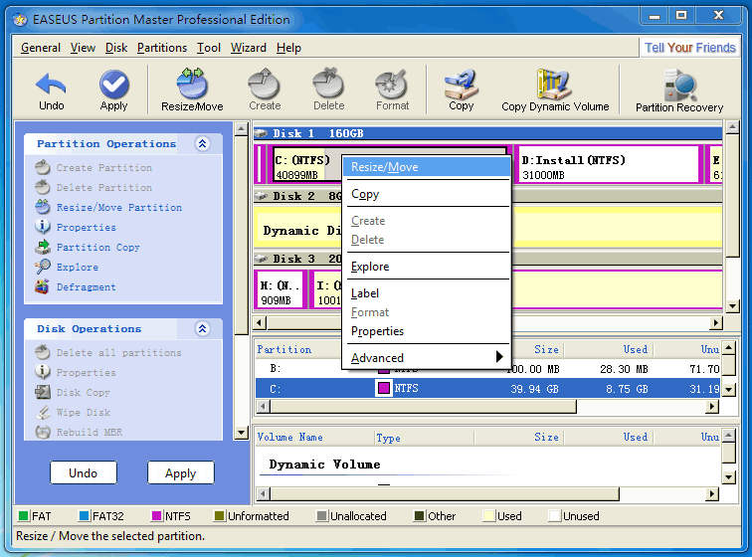This screenshot has height=560, width=752.
Task: Select D:Install (NTFS) partition block
Action: pyautogui.click(x=609, y=164)
